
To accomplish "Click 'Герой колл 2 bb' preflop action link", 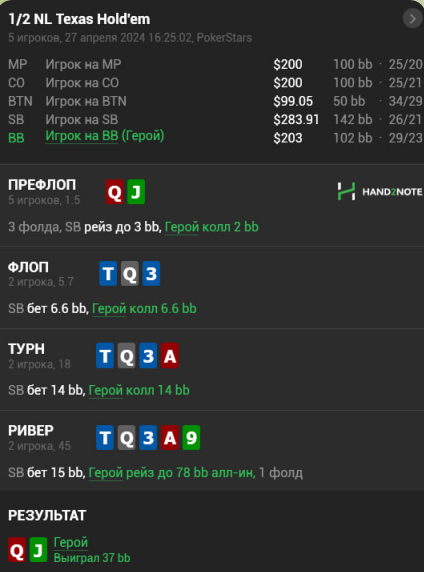I will click(x=212, y=227).
